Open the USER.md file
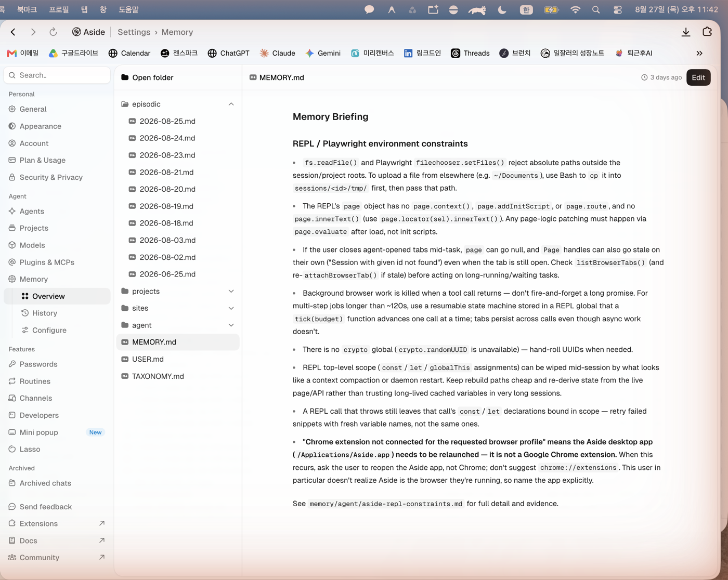The image size is (728, 580). point(178,359)
